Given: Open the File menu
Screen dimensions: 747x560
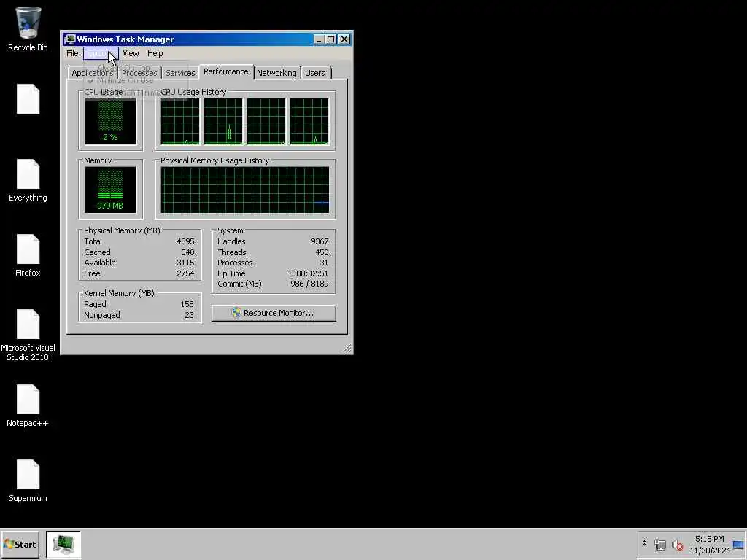Looking at the screenshot, I should pos(72,53).
